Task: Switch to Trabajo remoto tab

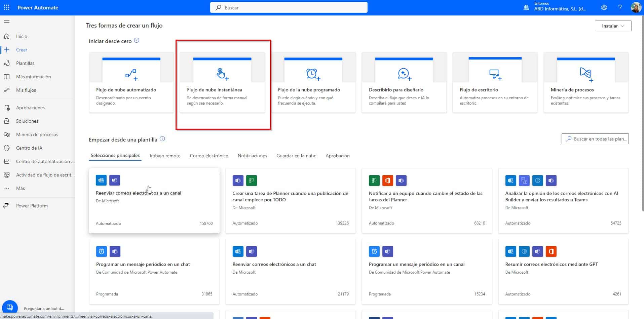Action: 165,156
